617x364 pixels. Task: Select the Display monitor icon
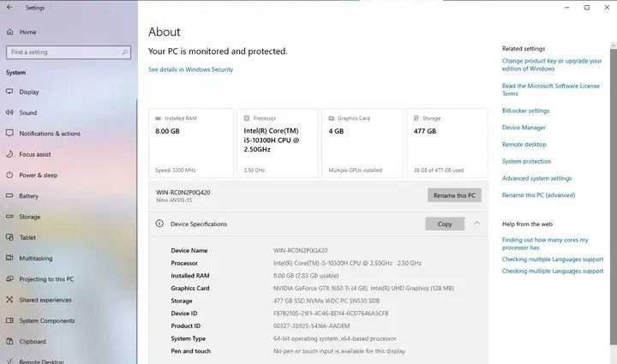click(9, 92)
